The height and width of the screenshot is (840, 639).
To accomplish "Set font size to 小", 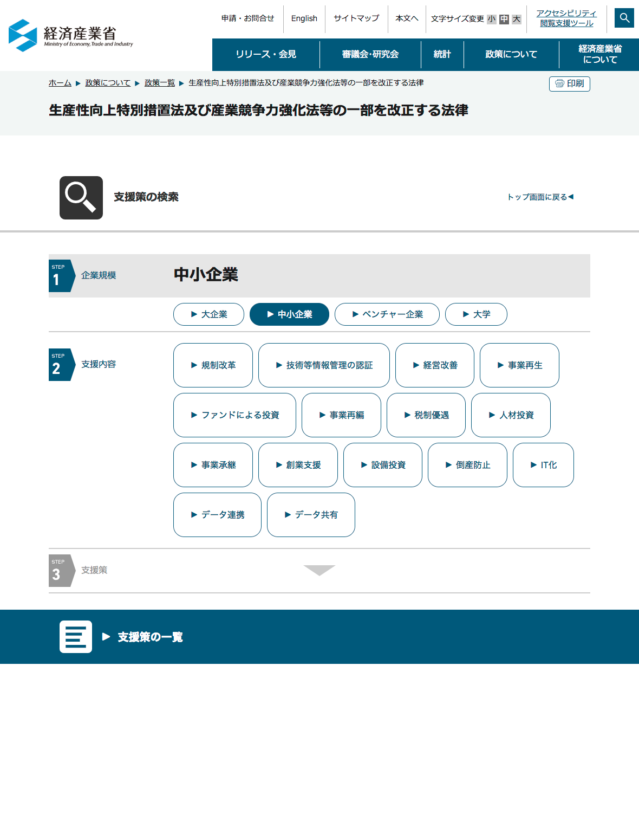I will click(491, 19).
